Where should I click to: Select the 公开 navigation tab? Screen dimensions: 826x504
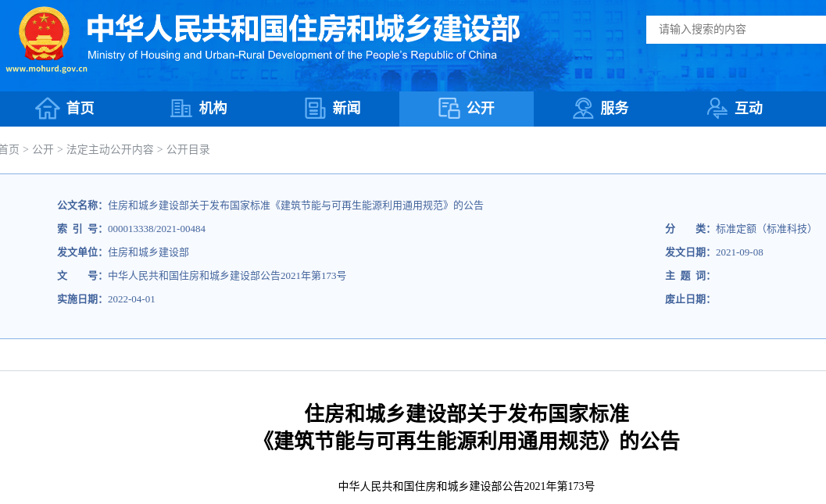(467, 109)
